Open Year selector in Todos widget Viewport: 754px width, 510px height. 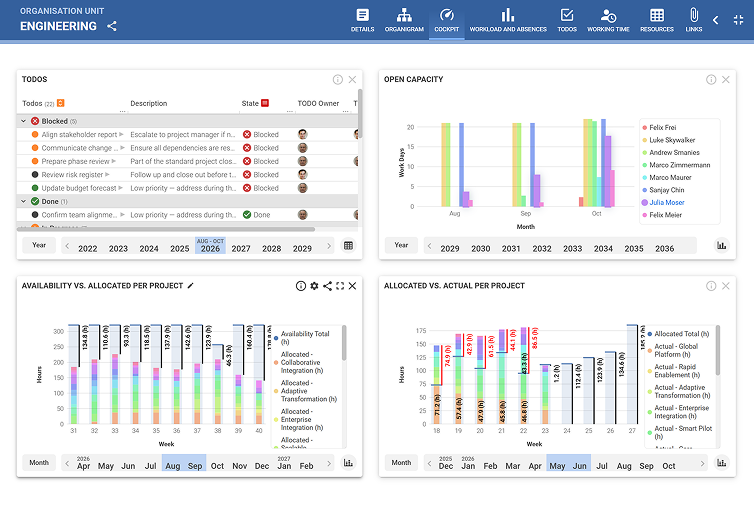tap(39, 245)
